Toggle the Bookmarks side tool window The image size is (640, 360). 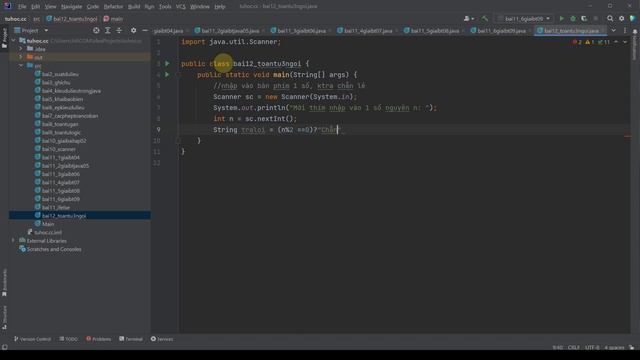tap(4, 282)
